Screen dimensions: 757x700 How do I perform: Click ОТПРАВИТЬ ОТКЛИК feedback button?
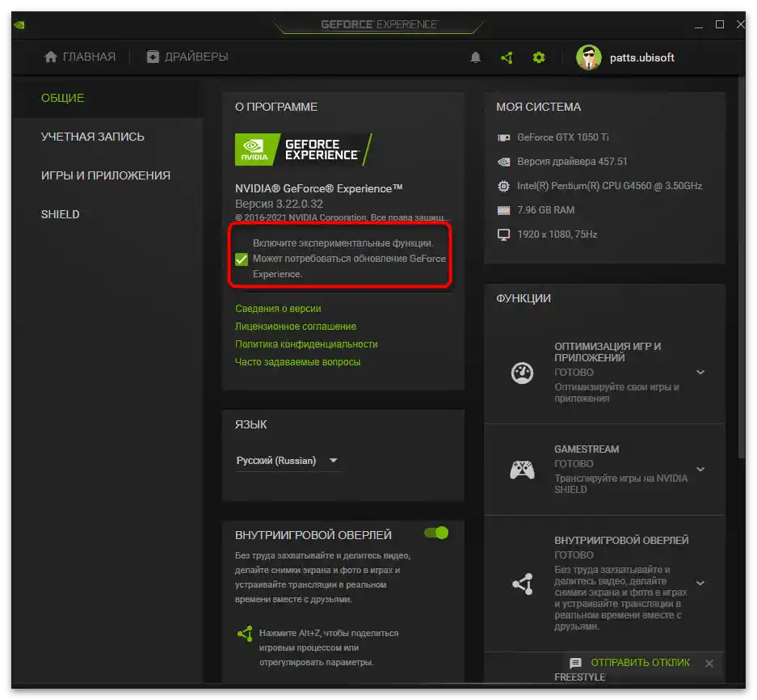pyautogui.click(x=640, y=663)
